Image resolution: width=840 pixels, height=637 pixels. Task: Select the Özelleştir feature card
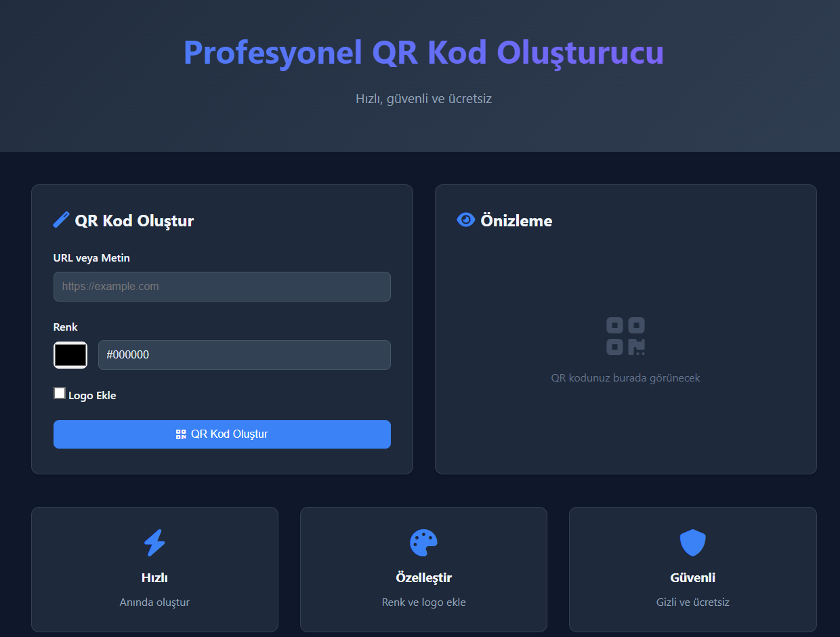pyautogui.click(x=423, y=569)
